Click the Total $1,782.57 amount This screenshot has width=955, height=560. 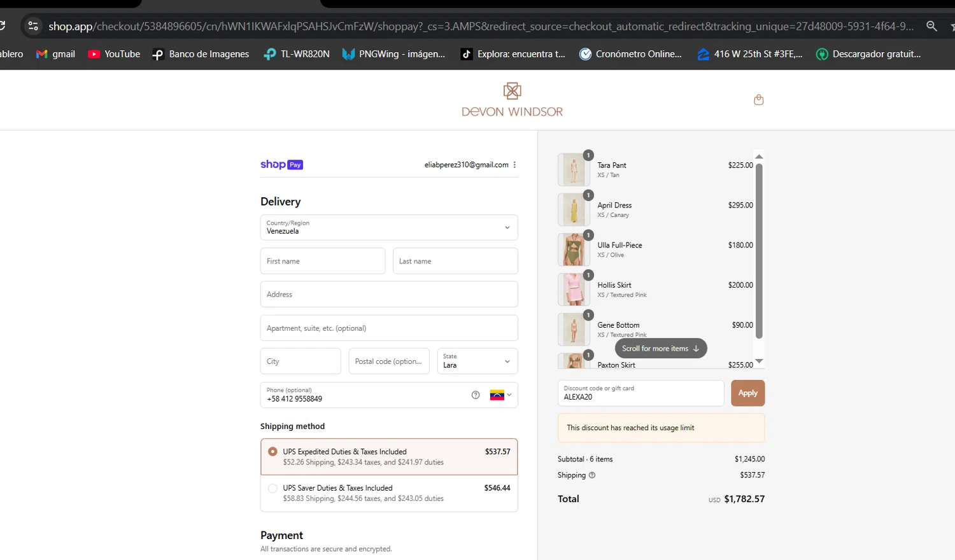(x=744, y=499)
